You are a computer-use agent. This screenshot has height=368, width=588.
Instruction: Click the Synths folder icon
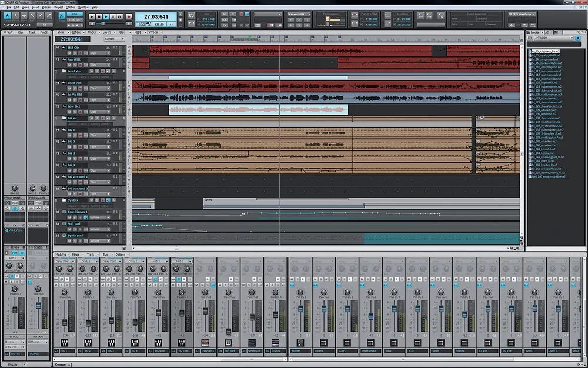[x=64, y=200]
